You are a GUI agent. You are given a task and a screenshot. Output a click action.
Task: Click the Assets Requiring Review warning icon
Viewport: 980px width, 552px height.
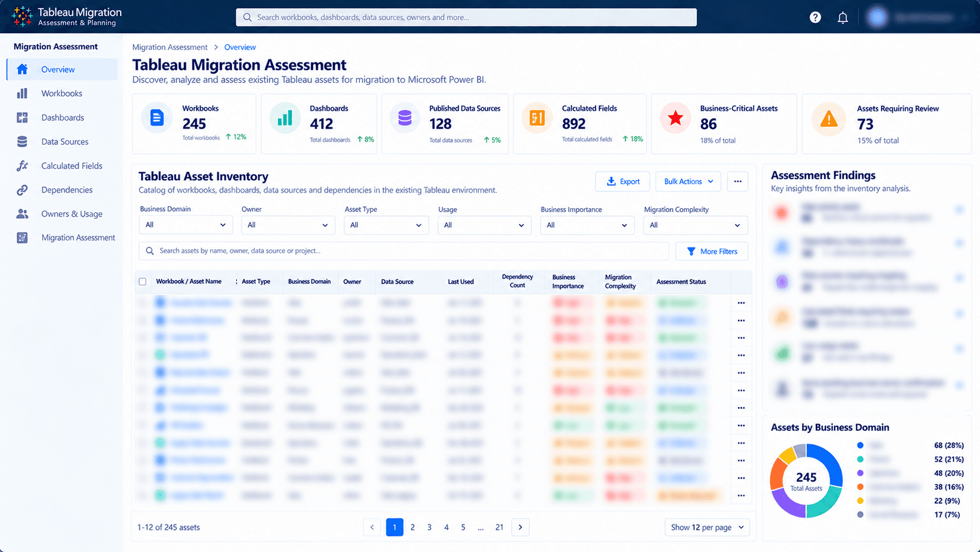click(829, 119)
